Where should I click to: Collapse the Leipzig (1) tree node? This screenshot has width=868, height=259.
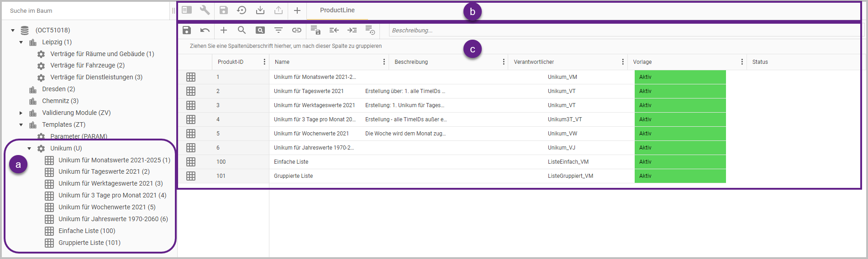pos(21,42)
